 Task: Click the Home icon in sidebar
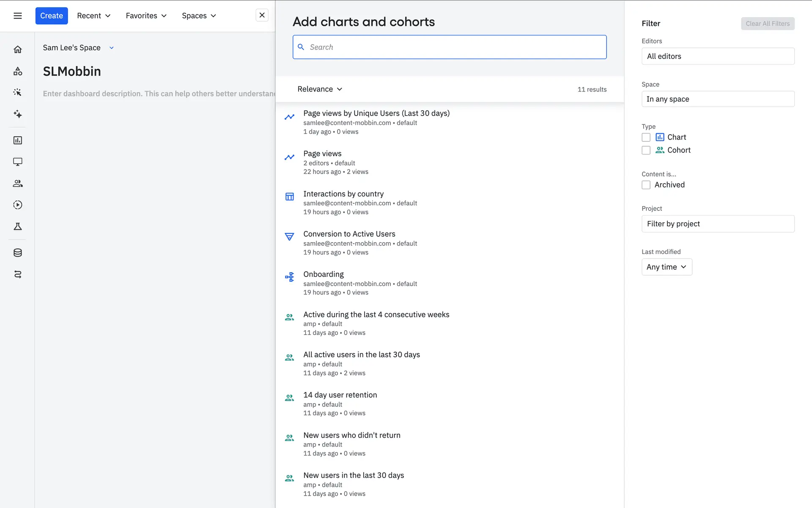click(17, 50)
